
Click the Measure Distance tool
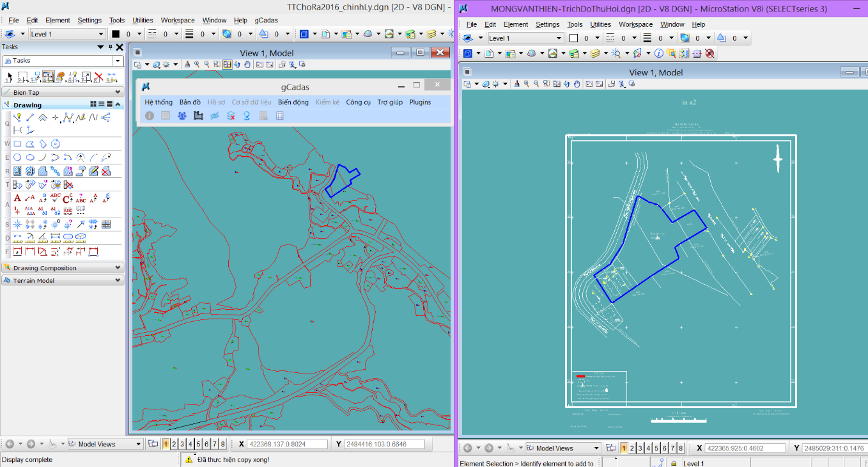(17, 238)
